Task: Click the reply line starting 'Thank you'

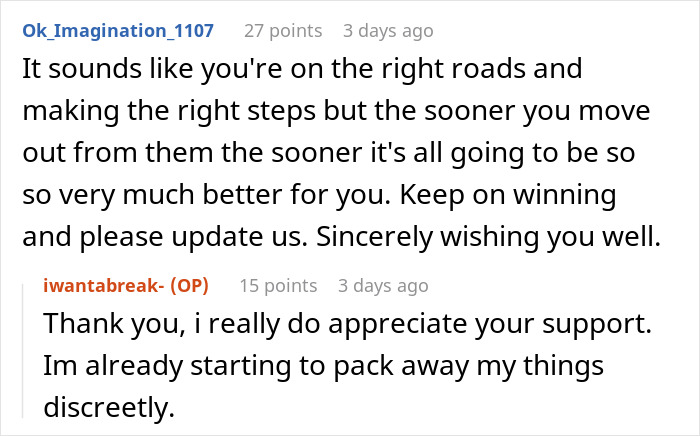Action: (348, 324)
